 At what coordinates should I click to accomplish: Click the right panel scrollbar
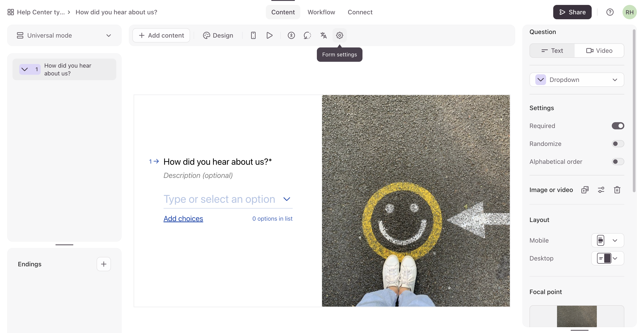[x=634, y=111]
